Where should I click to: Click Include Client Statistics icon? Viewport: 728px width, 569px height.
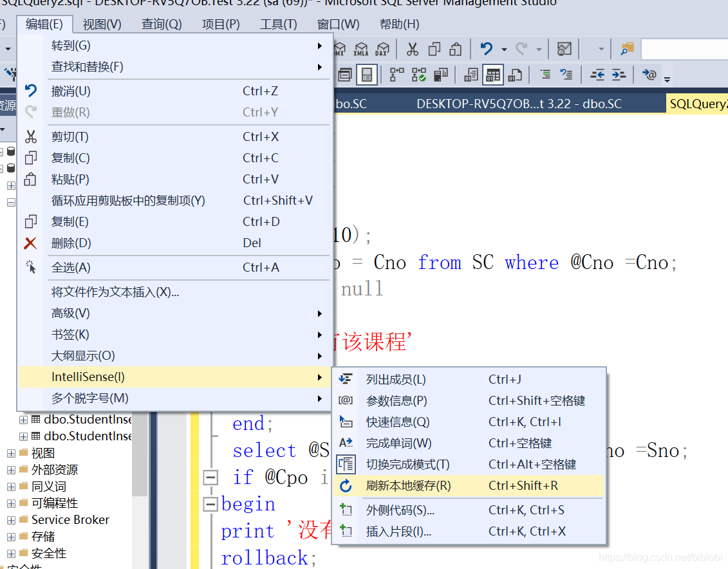point(441,75)
